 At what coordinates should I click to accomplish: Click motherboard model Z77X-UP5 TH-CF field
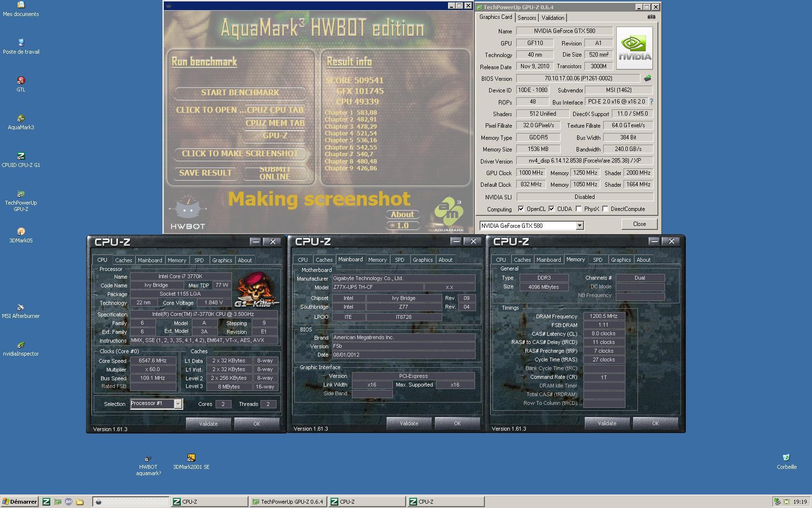[x=377, y=287]
